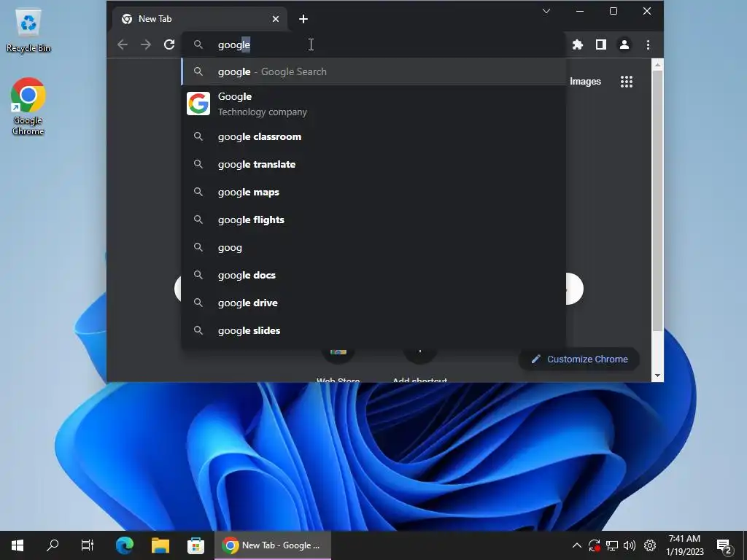Select the 'google translate' suggestion
747x560 pixels.
[x=374, y=164]
